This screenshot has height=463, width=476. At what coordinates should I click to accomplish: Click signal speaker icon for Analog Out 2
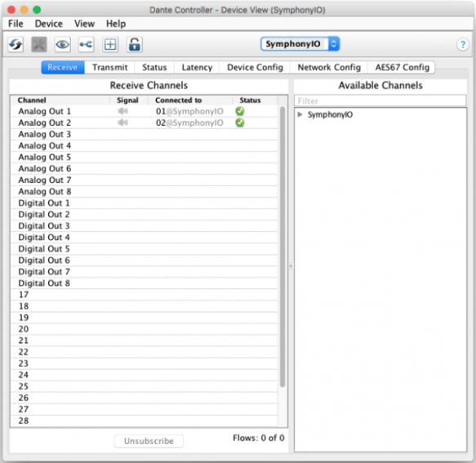coord(122,122)
